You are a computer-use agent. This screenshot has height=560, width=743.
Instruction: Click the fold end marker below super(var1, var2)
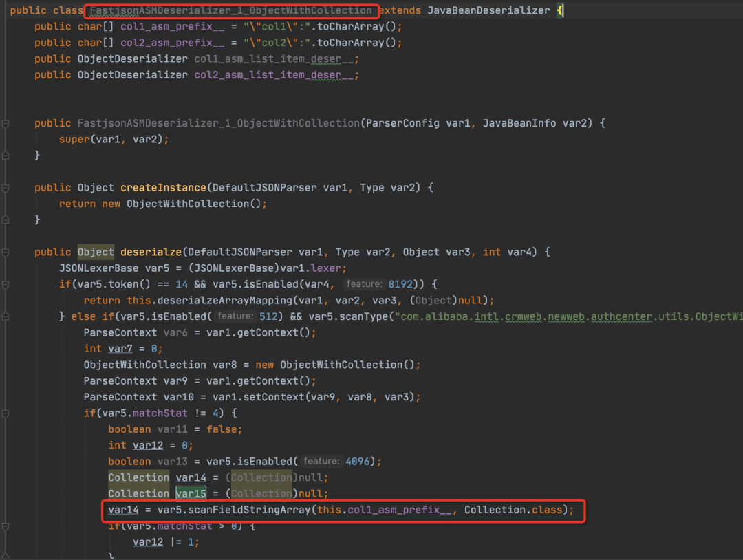point(6,155)
